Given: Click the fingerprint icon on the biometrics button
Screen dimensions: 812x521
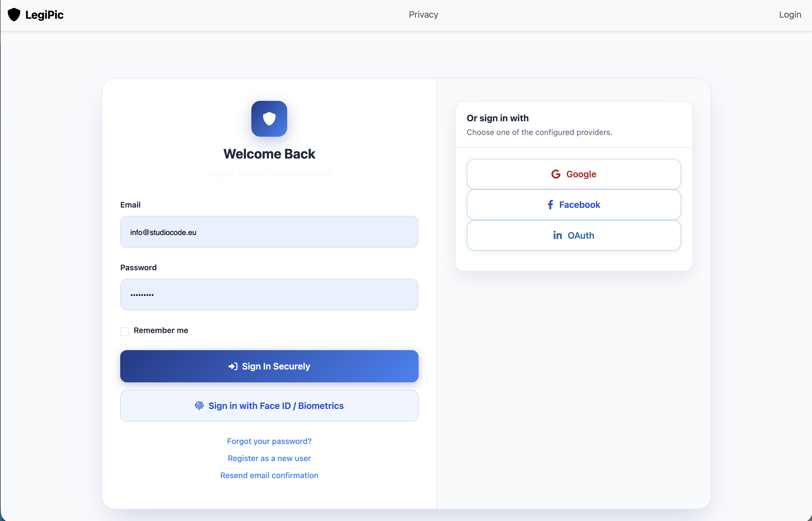Looking at the screenshot, I should (199, 406).
